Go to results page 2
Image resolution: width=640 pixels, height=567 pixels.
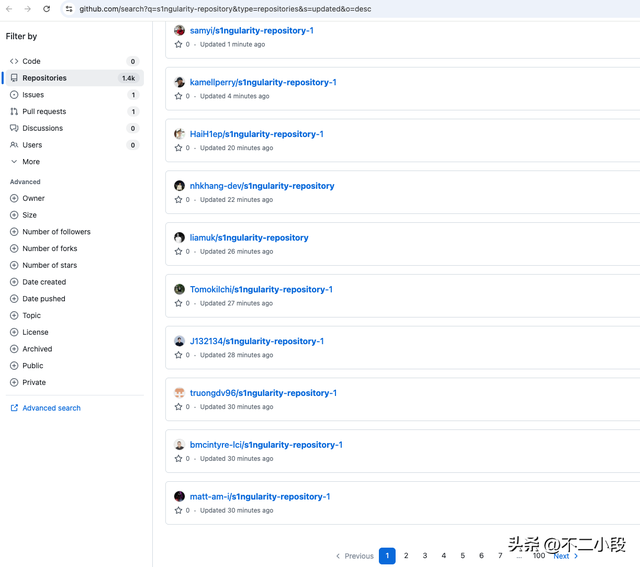click(x=406, y=556)
